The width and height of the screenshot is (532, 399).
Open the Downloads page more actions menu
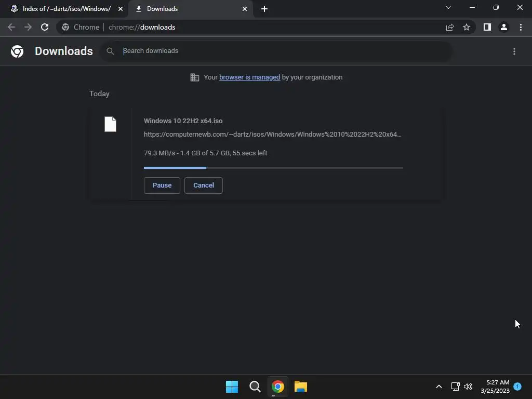click(514, 51)
